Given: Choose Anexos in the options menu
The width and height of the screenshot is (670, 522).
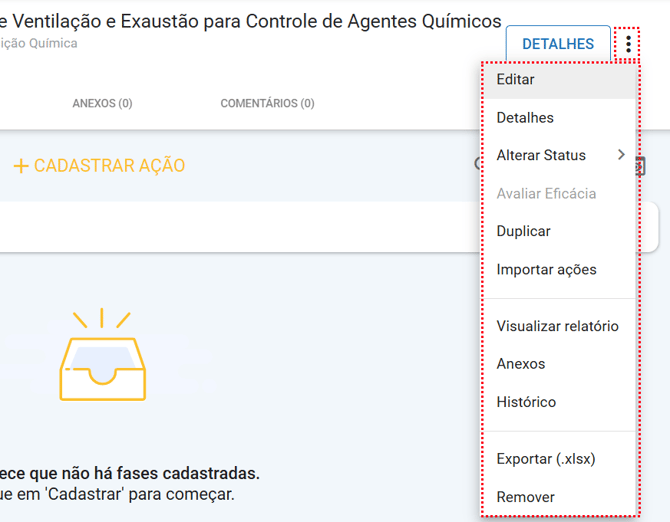Looking at the screenshot, I should 521,364.
